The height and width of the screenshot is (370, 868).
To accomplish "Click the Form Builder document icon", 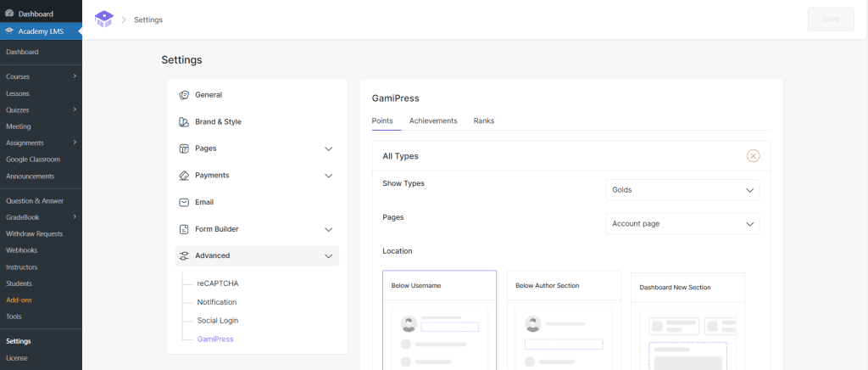I will [x=184, y=229].
